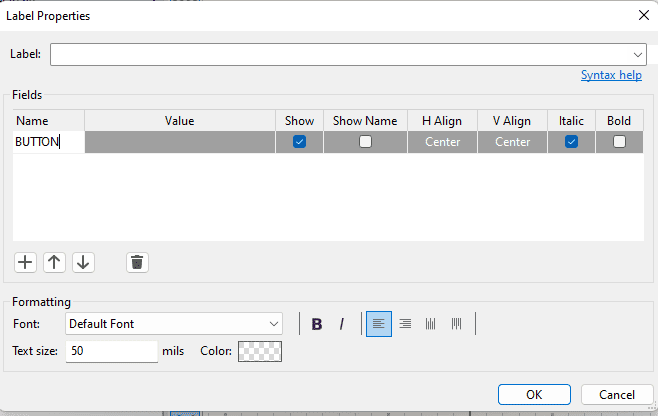
Task: Check Bold for the BUTTON field
Action: 619,142
